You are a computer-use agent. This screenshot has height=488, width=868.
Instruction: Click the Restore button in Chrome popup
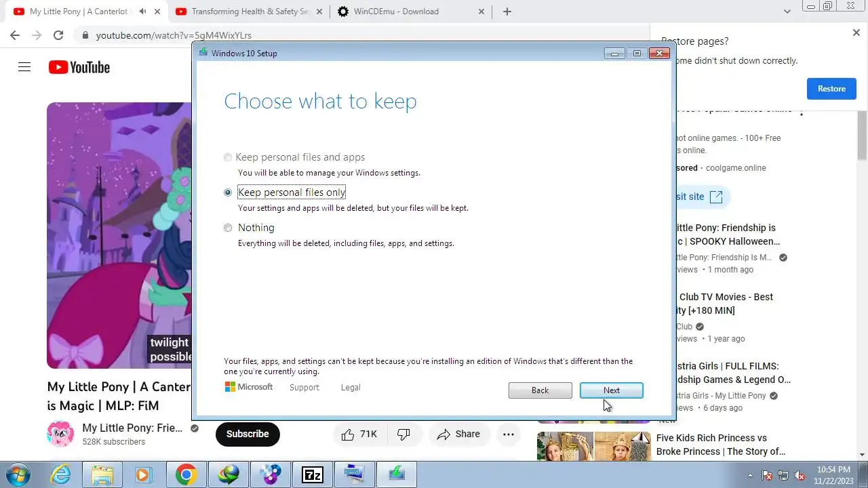tap(831, 89)
